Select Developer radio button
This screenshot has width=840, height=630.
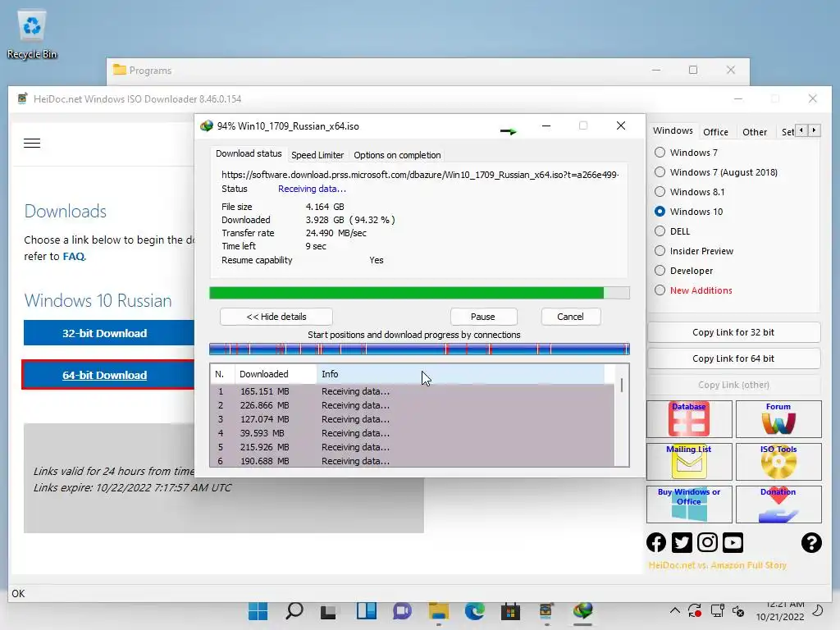click(660, 271)
